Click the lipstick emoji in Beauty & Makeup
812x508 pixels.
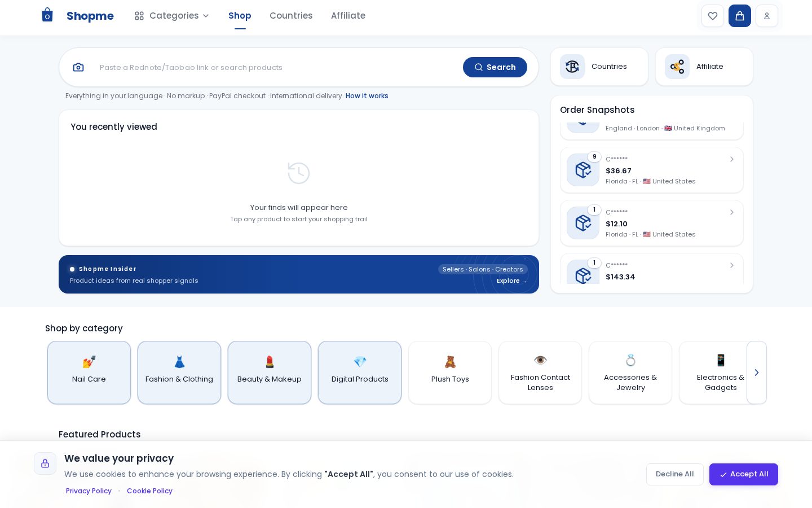[x=270, y=362]
